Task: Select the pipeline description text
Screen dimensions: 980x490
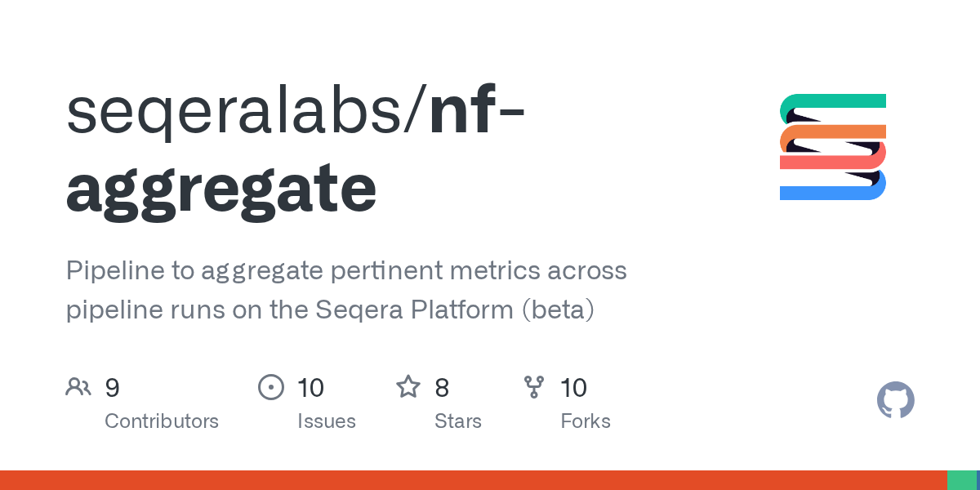Action: coord(346,290)
